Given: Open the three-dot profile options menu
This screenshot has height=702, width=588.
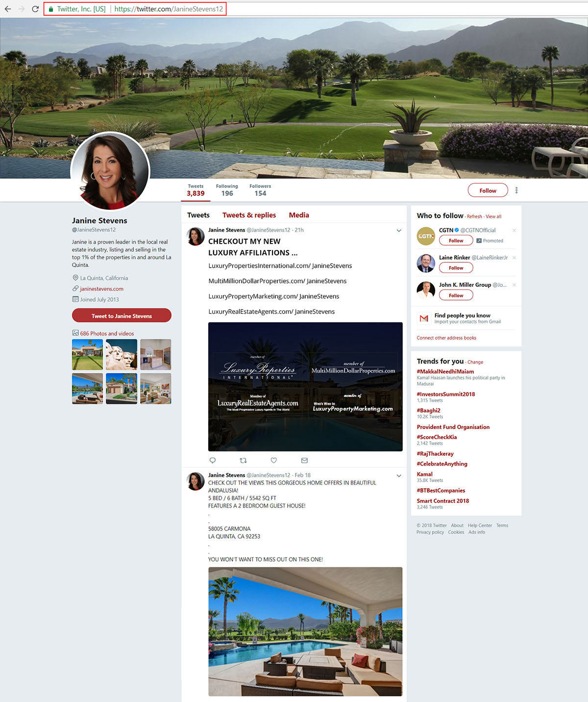Looking at the screenshot, I should click(x=516, y=190).
